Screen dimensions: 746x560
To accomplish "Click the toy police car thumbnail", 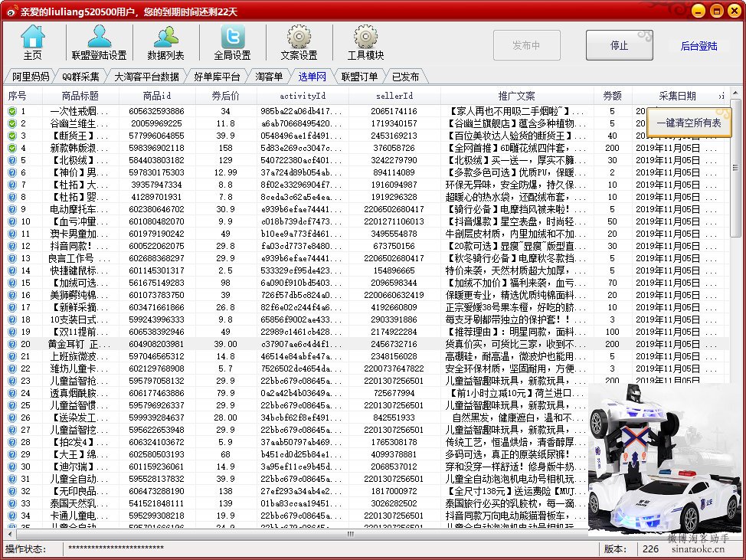I will 665,458.
